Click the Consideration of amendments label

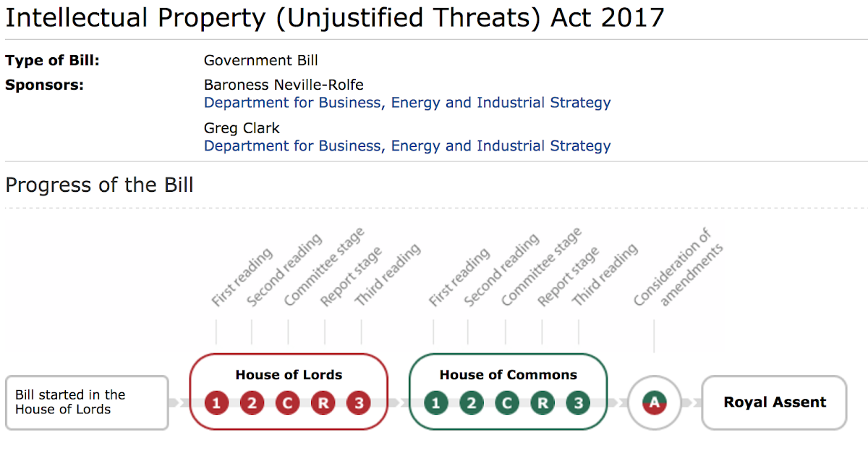click(x=678, y=268)
